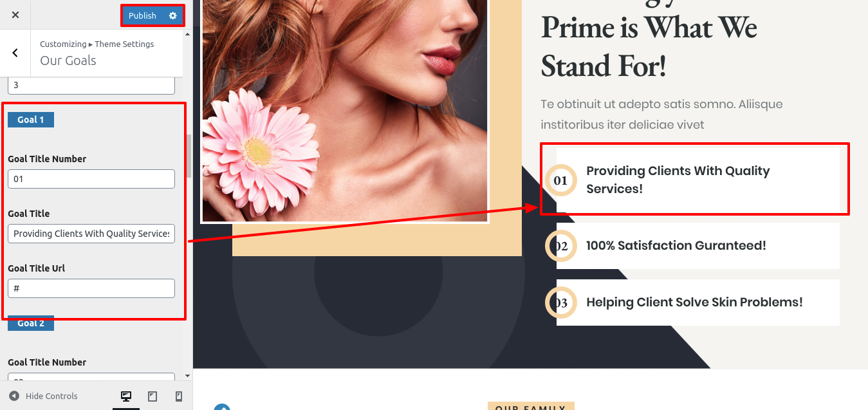
Task: Click the number field containing 3
Action: pyautogui.click(x=91, y=86)
